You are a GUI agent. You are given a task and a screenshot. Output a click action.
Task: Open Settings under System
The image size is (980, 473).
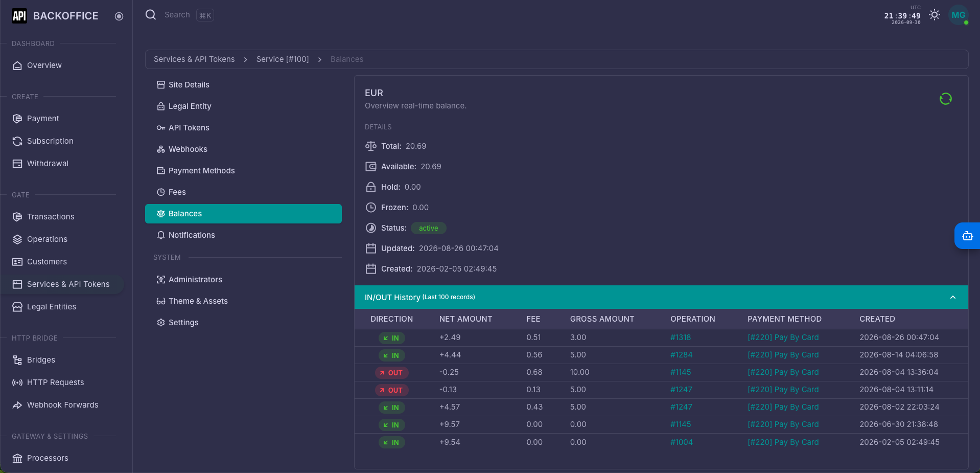point(243,323)
